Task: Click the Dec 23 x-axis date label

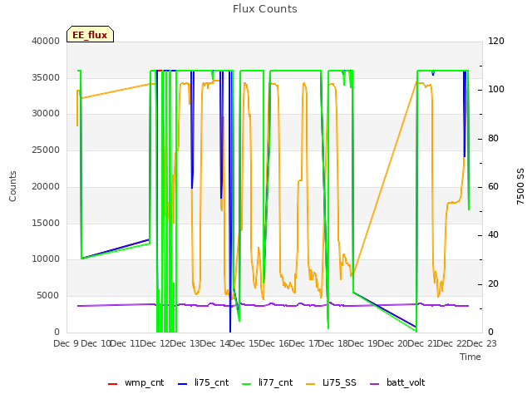Action: click(x=482, y=343)
